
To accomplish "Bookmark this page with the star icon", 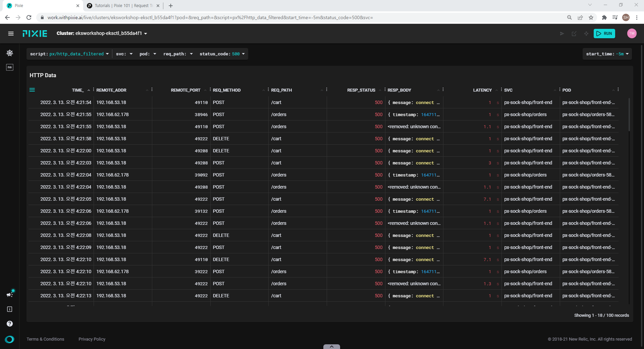I will click(591, 17).
